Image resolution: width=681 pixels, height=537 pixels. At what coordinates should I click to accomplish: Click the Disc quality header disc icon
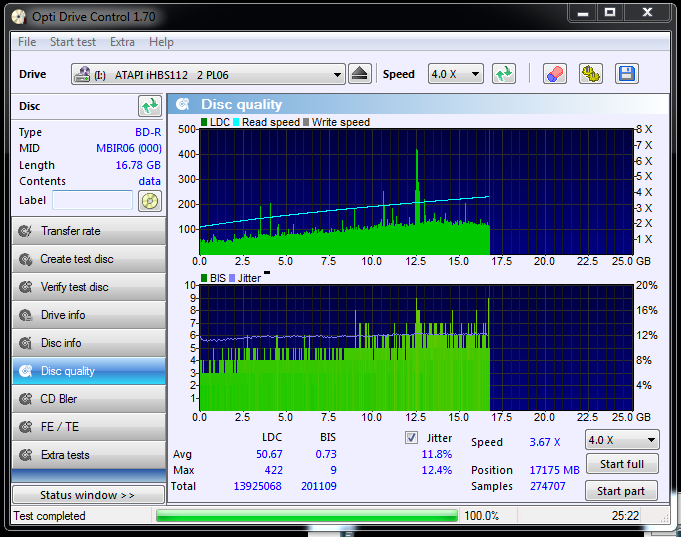click(x=183, y=104)
